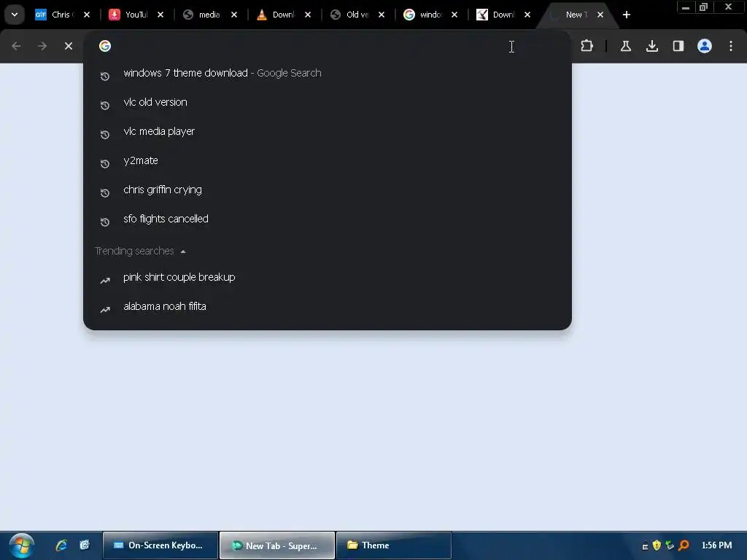The width and height of the screenshot is (747, 560).
Task: Select suggestion sfo flights cancelled
Action: (328, 219)
